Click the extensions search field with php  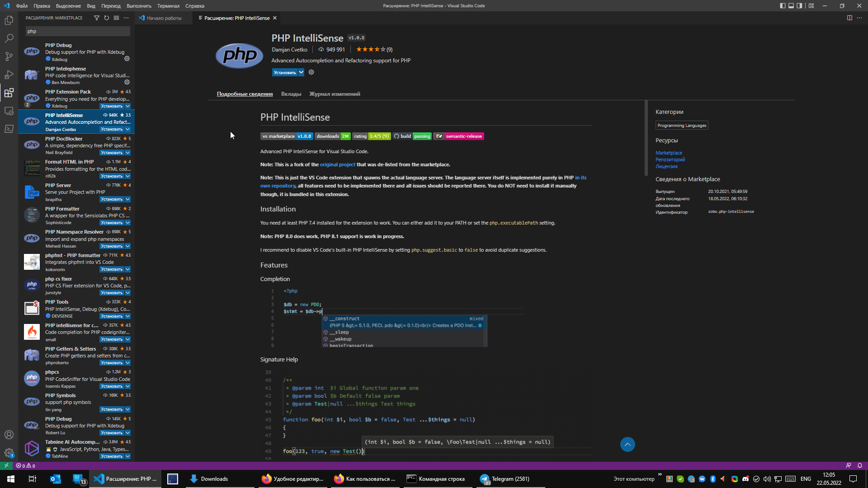pos(78,31)
